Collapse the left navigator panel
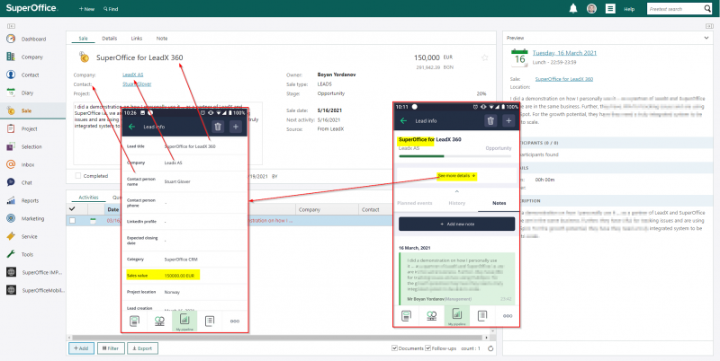This screenshot has height=361, width=720. tap(11, 26)
